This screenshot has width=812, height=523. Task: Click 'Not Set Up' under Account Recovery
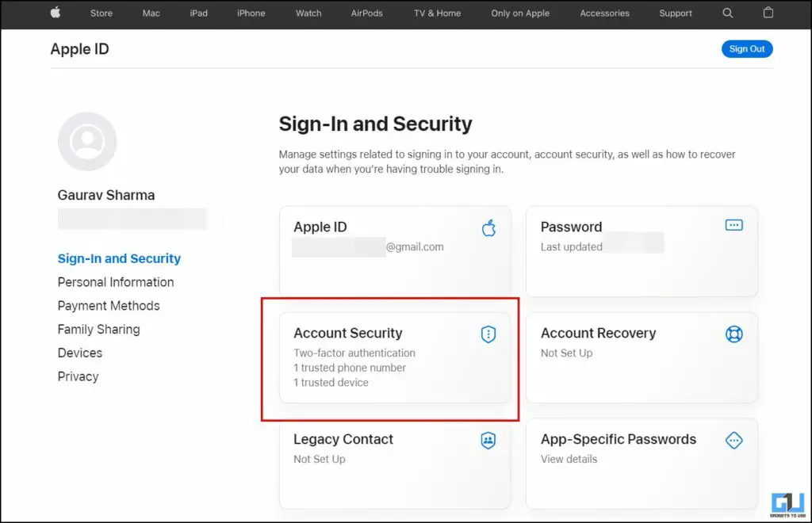(566, 353)
